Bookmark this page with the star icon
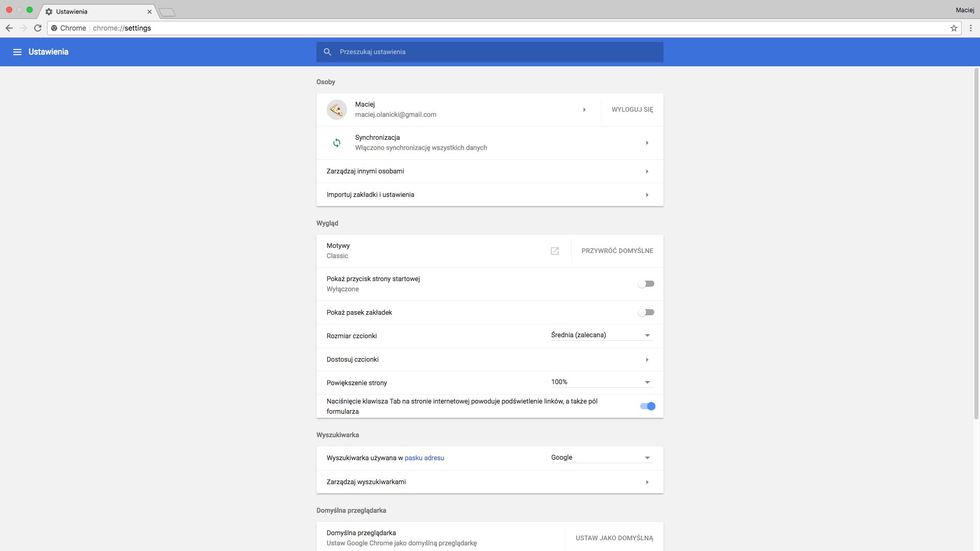 click(953, 28)
